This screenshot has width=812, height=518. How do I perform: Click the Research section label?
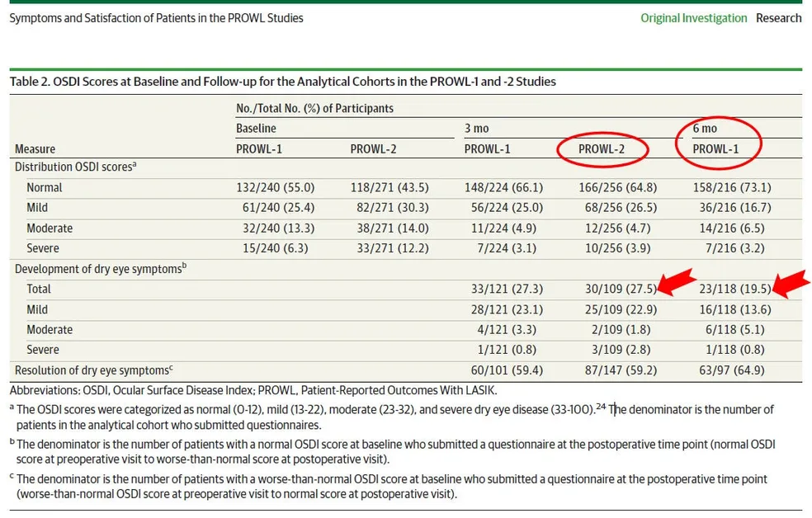pyautogui.click(x=778, y=18)
